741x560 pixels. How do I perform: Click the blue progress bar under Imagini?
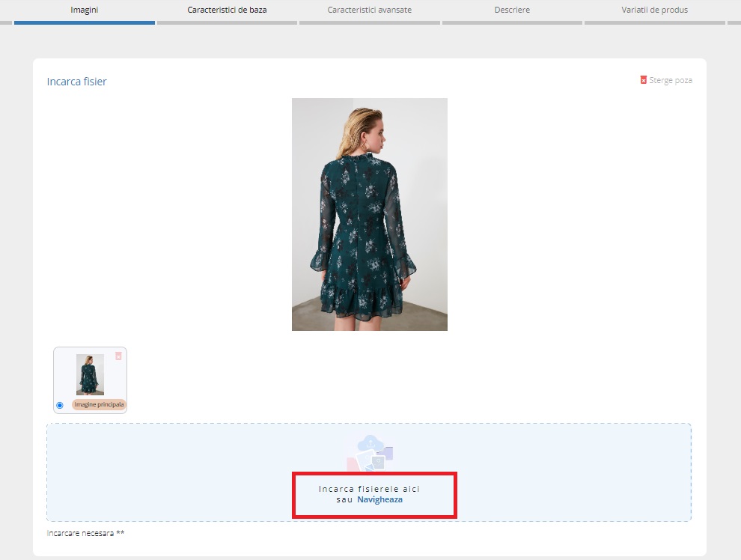point(84,22)
